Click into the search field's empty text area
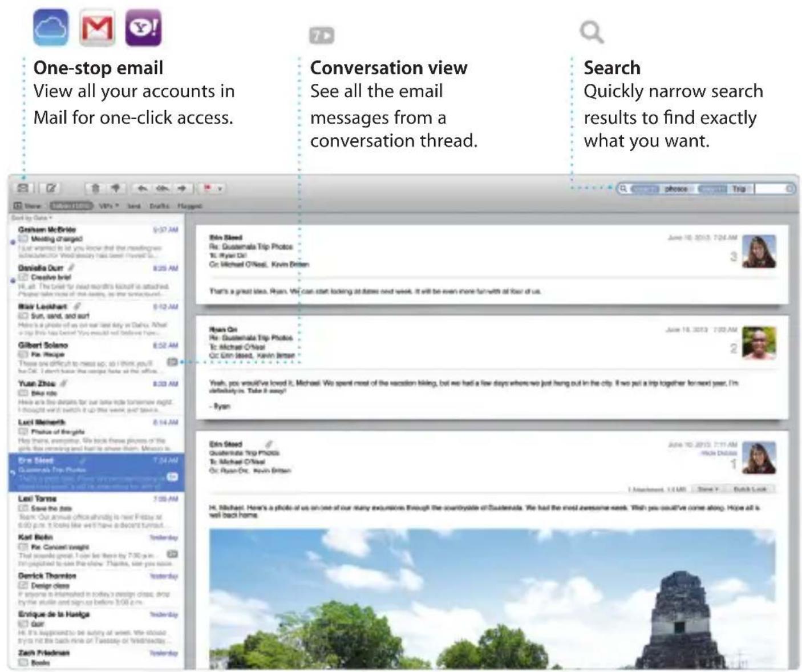802x672 pixels. click(769, 188)
